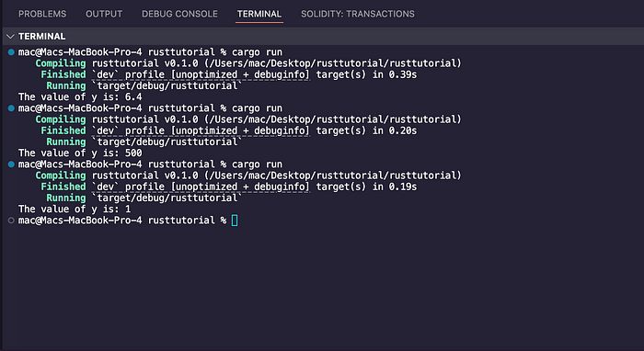Click the blue command marker of third cargo run

11,164
